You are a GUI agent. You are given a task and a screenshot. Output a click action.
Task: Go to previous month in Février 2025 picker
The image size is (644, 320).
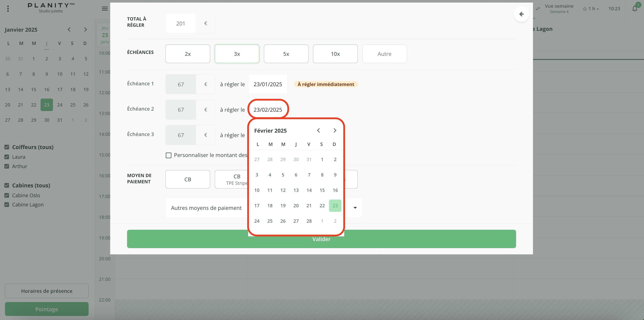pyautogui.click(x=318, y=130)
